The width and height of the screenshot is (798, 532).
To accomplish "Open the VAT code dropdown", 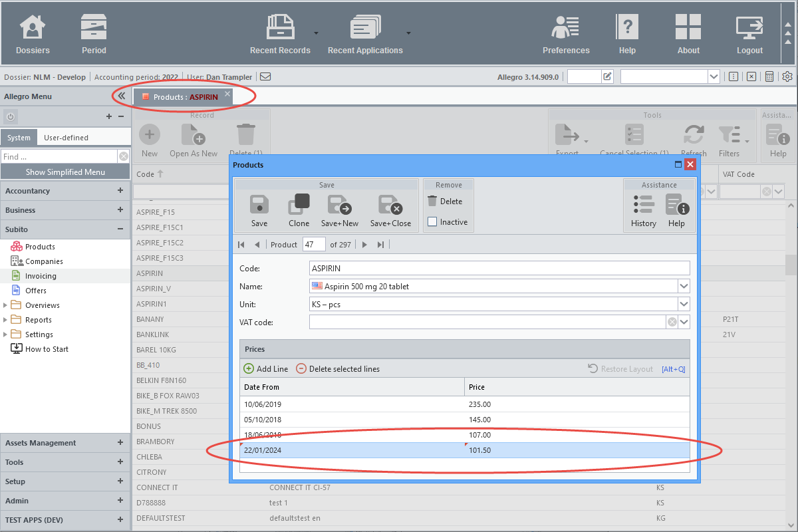I will click(x=684, y=323).
